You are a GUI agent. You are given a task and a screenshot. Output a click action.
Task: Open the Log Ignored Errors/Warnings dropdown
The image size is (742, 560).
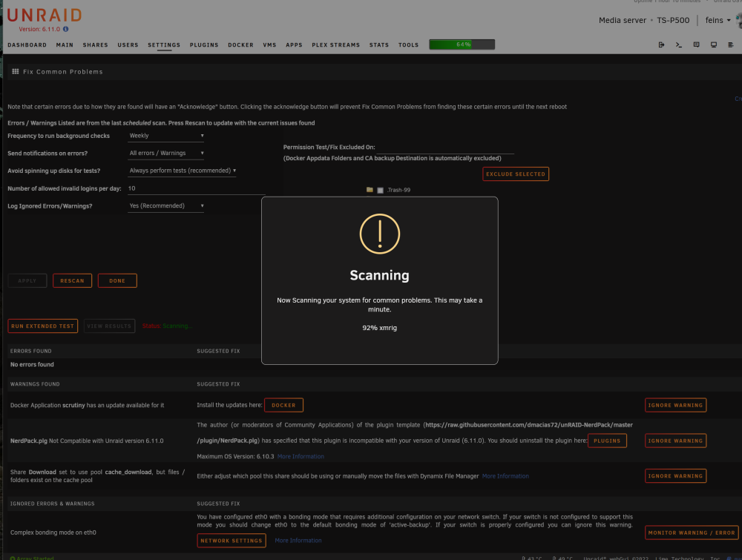(166, 205)
